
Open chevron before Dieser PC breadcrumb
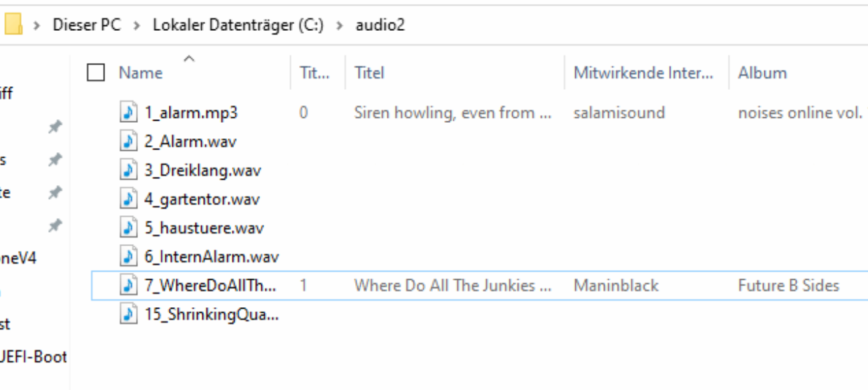(36, 26)
